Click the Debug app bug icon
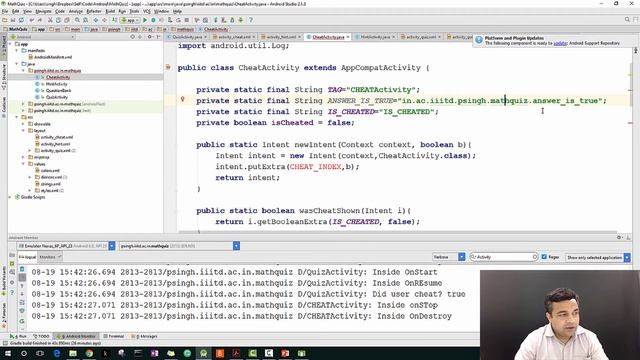640x360 pixels. tap(153, 20)
